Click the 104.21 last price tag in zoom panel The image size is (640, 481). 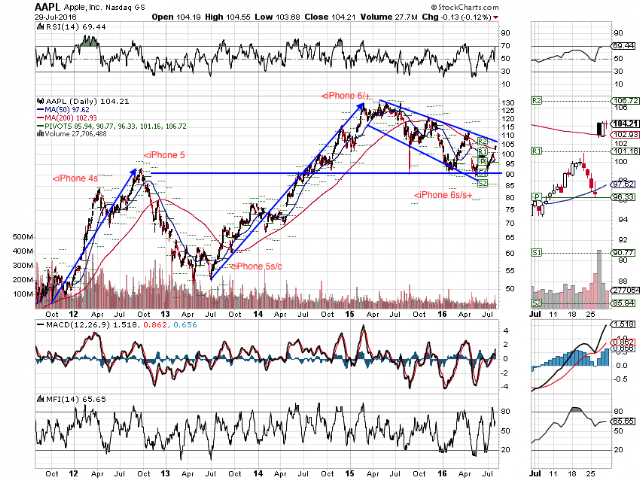[x=625, y=123]
